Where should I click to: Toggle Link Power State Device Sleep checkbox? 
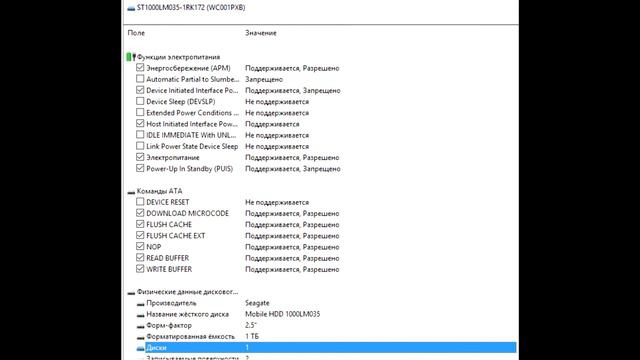coord(140,146)
